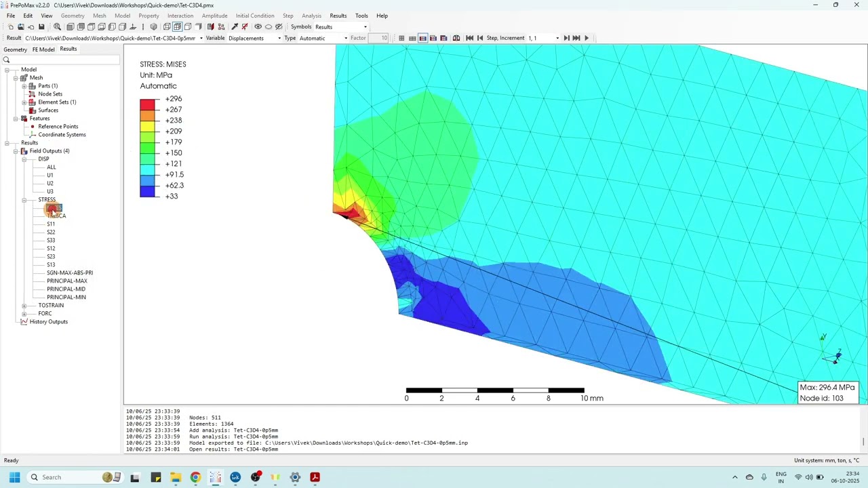The height and width of the screenshot is (488, 868).
Task: Select the isometric solid view icon
Action: tap(154, 27)
